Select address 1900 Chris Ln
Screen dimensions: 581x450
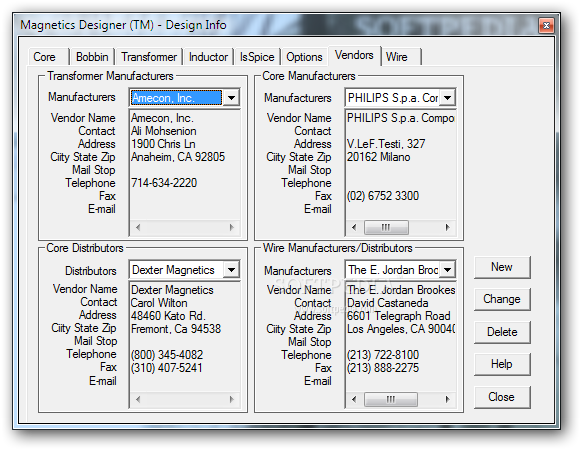coord(163,144)
